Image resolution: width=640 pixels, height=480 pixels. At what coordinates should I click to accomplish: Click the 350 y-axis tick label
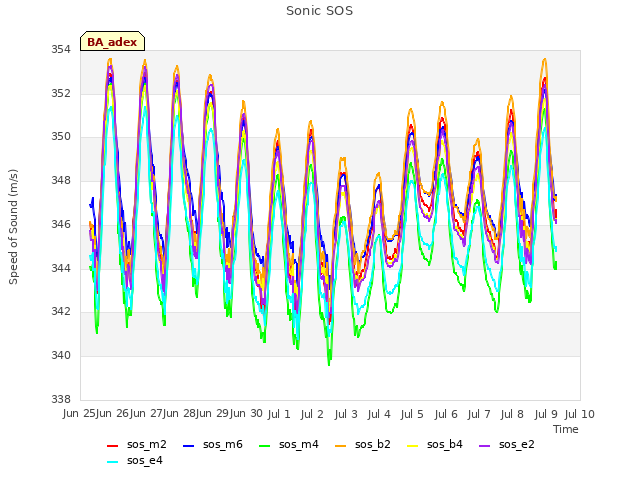pyautogui.click(x=61, y=137)
